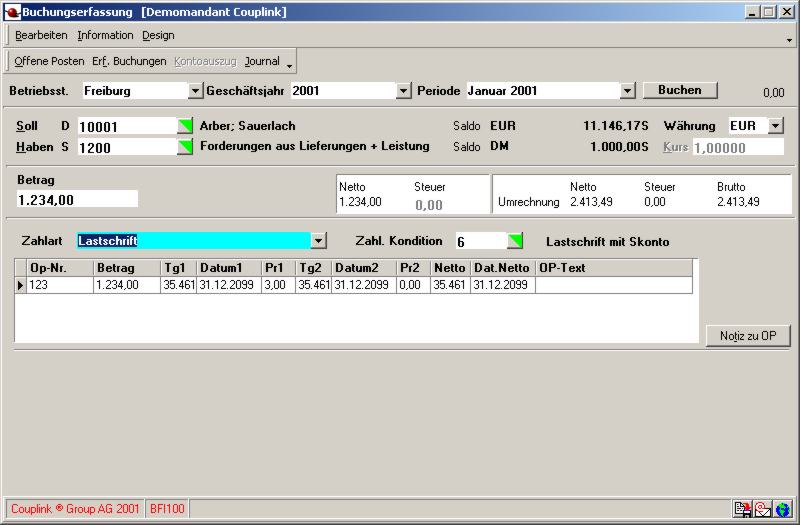Click the email envelope icon in status bar
Screen dimensions: 800x525
(x=762, y=509)
